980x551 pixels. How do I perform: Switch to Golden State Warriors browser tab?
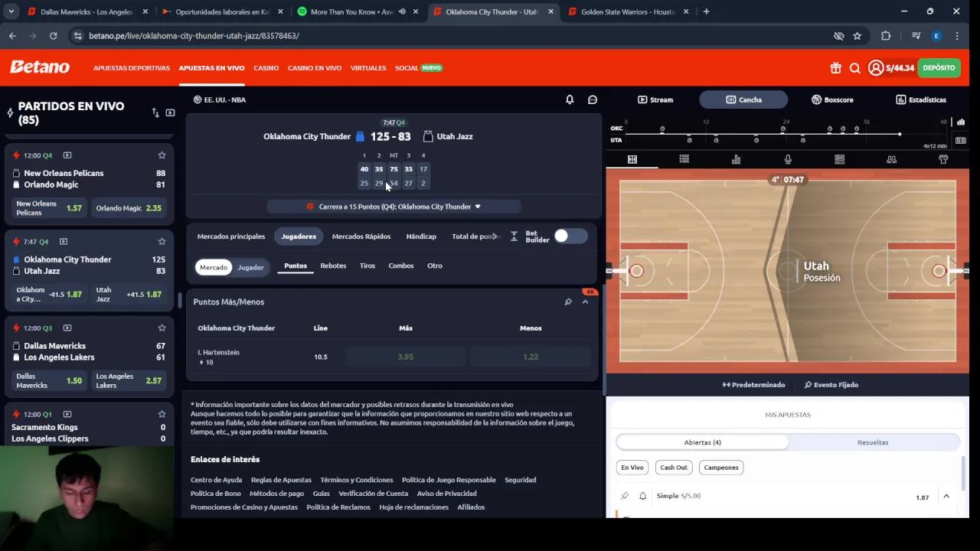(x=629, y=11)
